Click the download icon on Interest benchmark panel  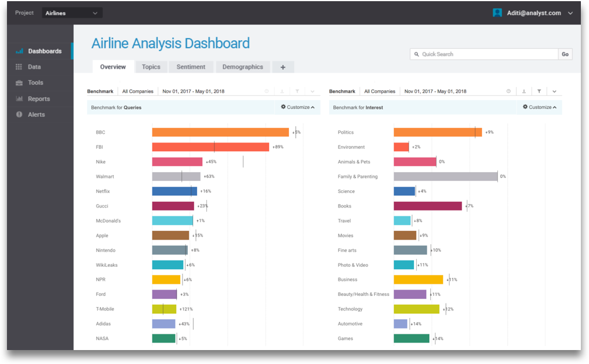[x=524, y=91]
